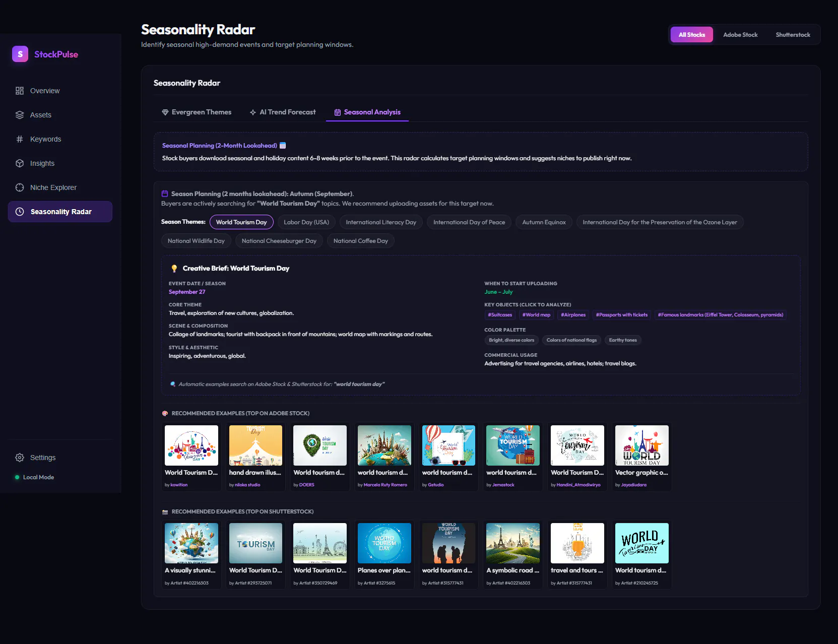
Task: Open hand drawn illustration by niloka studio
Action: (256, 445)
